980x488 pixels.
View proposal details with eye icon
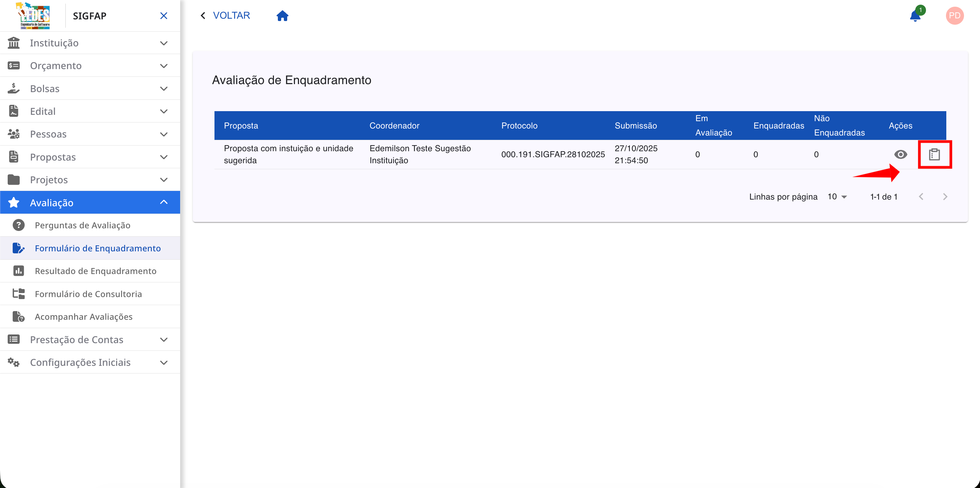click(901, 155)
